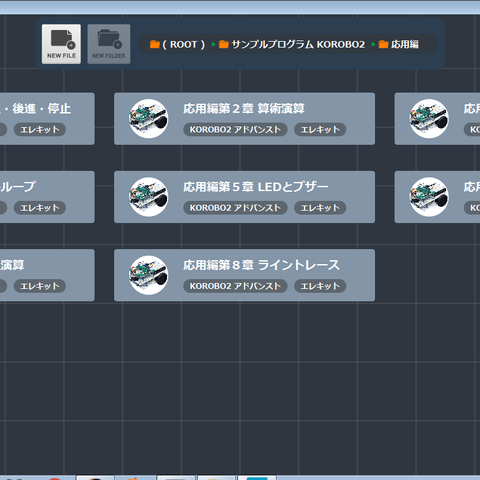Open the card titled 後進・停止
This screenshot has width=480, height=480.
tap(47, 119)
